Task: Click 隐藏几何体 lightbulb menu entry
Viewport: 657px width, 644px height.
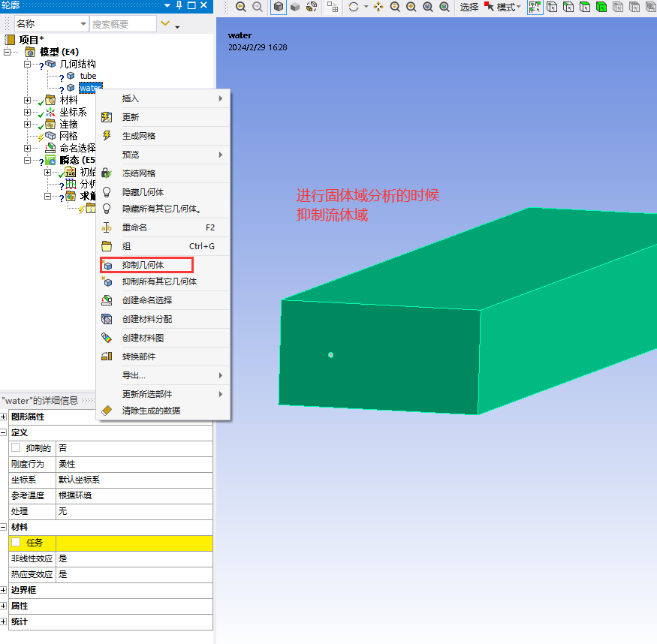Action: pos(143,192)
